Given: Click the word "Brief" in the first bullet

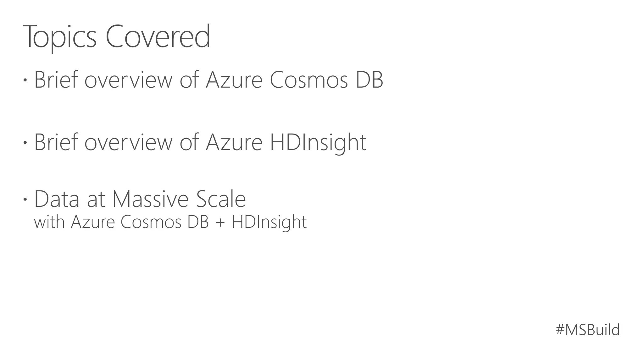Looking at the screenshot, I should click(56, 80).
